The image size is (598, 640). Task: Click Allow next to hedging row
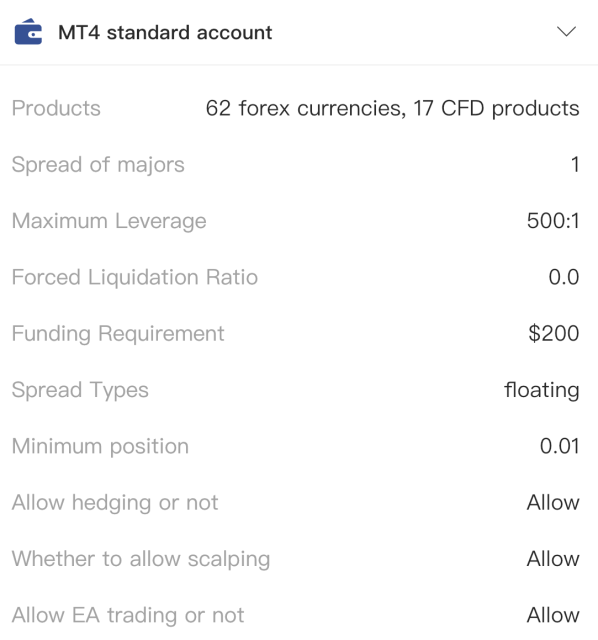553,502
